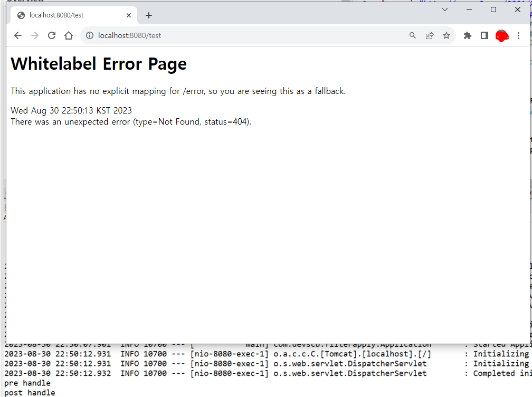This screenshot has width=532, height=397.
Task: Share this page using the share icon
Action: [430, 35]
